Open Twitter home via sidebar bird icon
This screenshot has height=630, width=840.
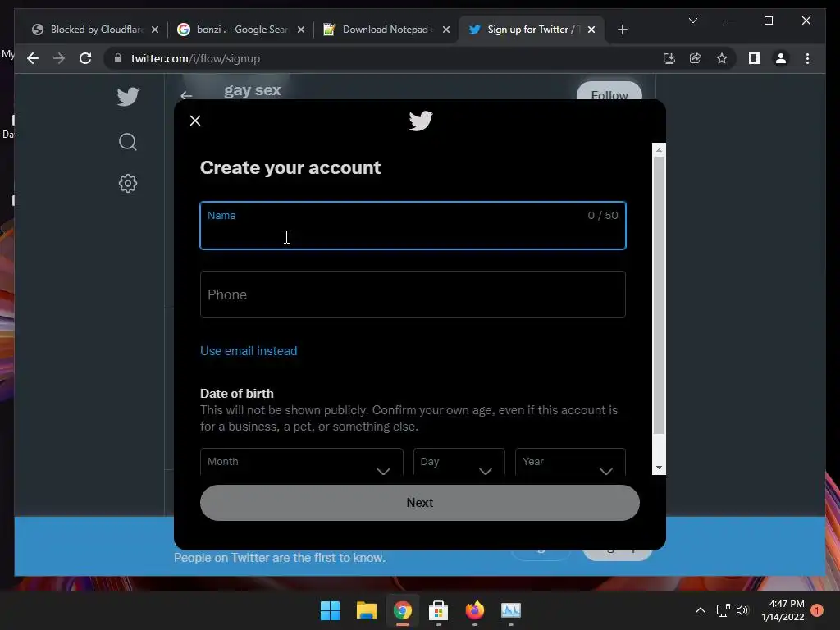(x=128, y=97)
